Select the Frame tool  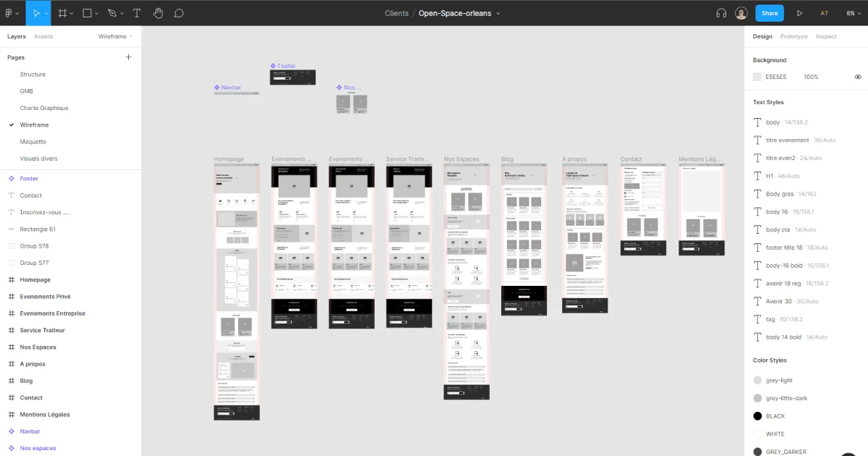(62, 12)
